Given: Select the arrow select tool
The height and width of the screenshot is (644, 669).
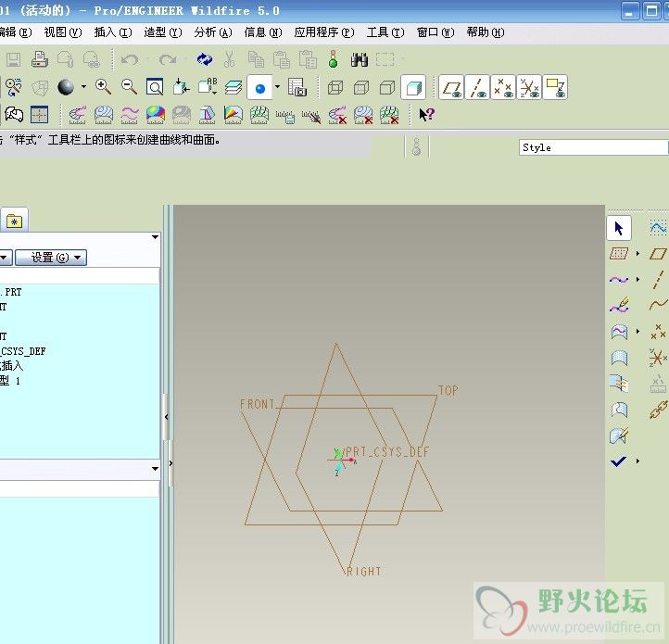Looking at the screenshot, I should click(x=619, y=228).
